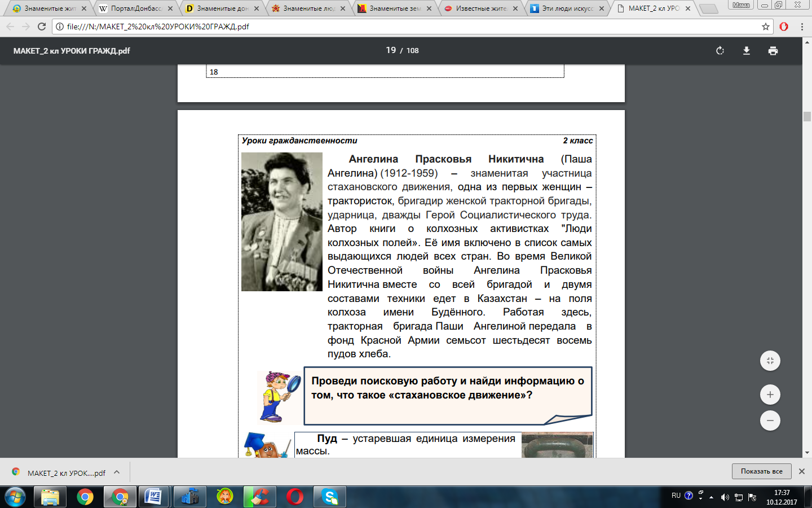Viewport: 812px width, 508px height.
Task: Fit the PDF page to window
Action: pyautogui.click(x=770, y=361)
